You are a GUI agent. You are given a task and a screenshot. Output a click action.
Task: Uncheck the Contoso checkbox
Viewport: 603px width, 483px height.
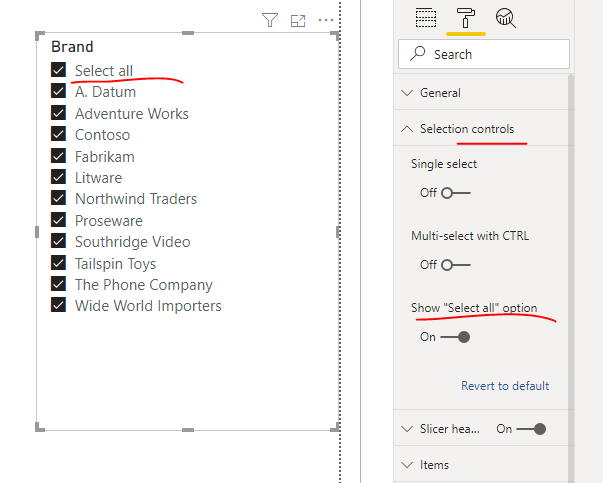[58, 134]
